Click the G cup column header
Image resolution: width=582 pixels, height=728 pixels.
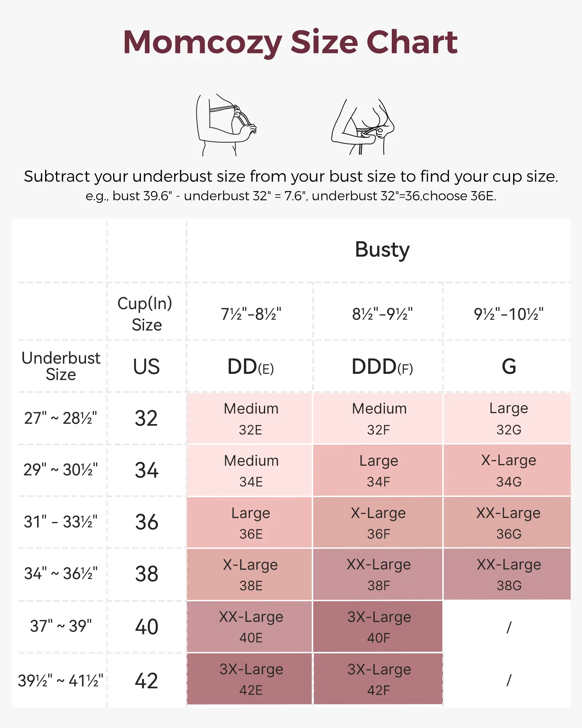point(509,367)
